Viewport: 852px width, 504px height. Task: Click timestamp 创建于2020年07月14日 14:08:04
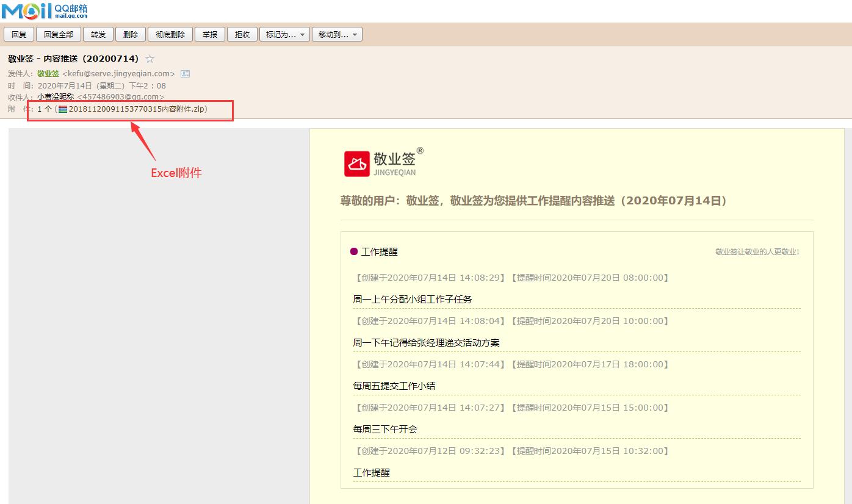click(x=430, y=321)
